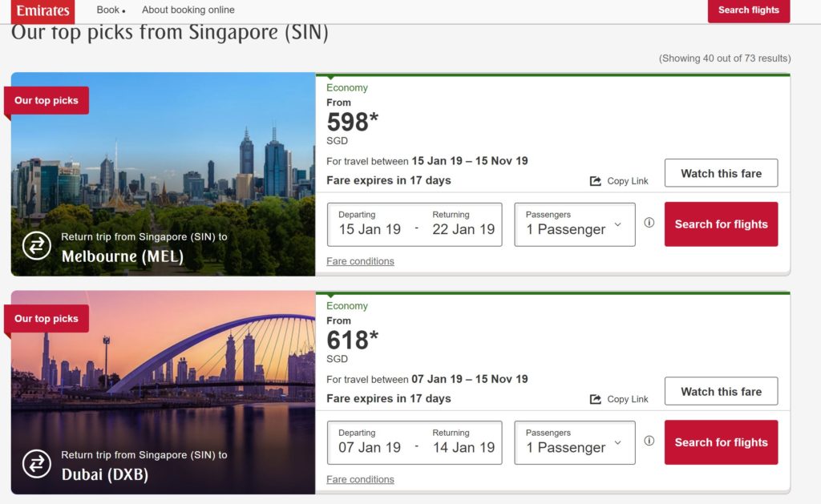The height and width of the screenshot is (504, 821).
Task: Watch this fare for Dubai
Action: coord(721,391)
